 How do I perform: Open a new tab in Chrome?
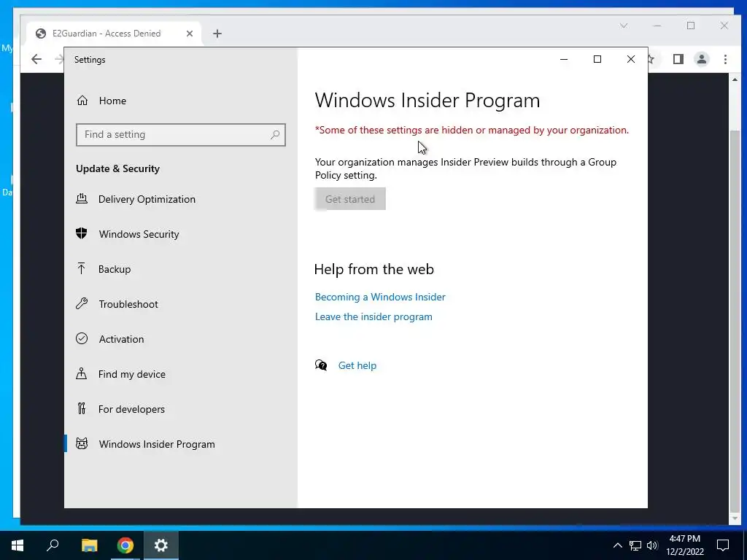[x=217, y=34]
